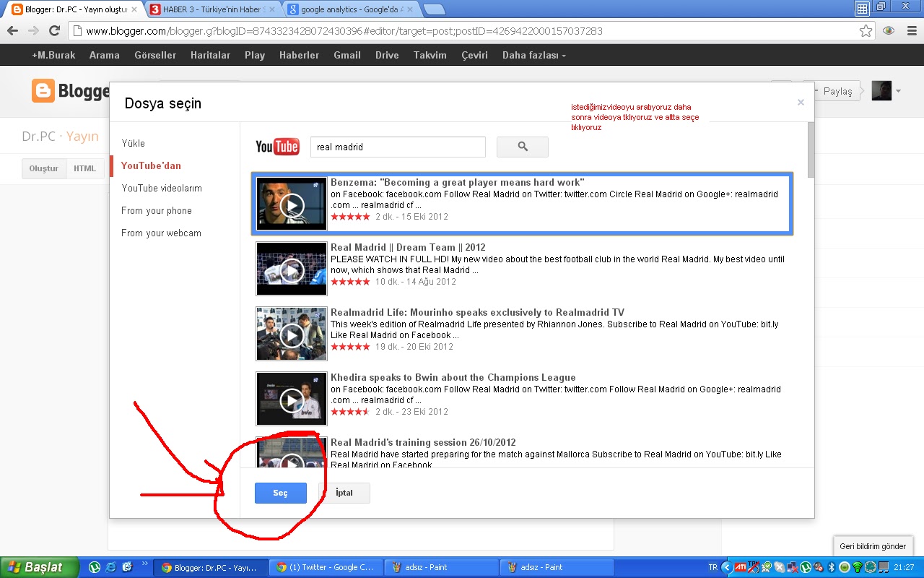Click the green wireless signal tray icon
924x578 pixels.
(857, 567)
